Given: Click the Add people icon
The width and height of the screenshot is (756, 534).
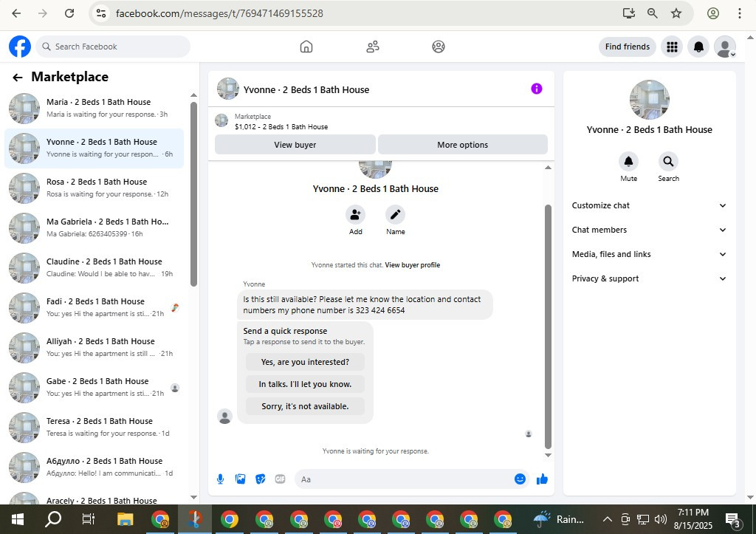Looking at the screenshot, I should tap(355, 215).
